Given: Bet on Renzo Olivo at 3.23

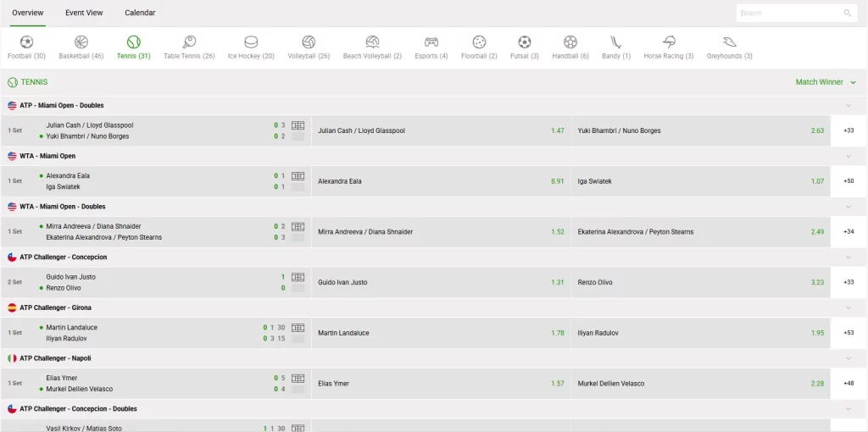Looking at the screenshot, I should click(701, 282).
